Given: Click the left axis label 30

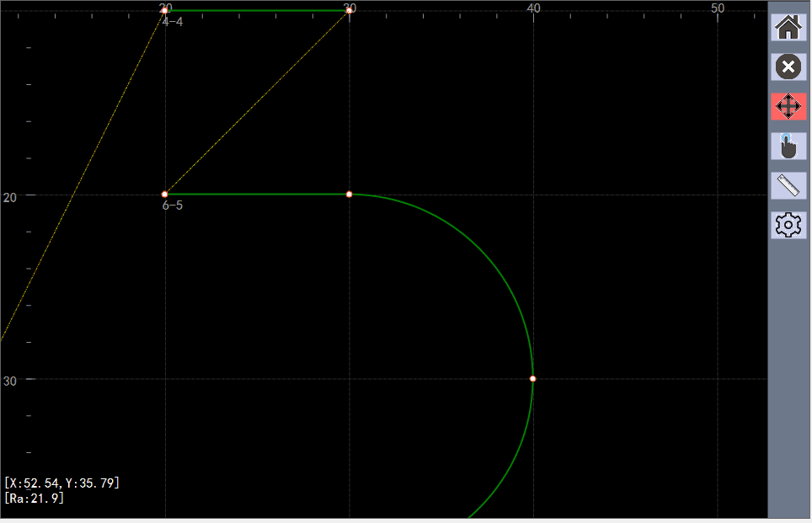Looking at the screenshot, I should pos(10,382).
